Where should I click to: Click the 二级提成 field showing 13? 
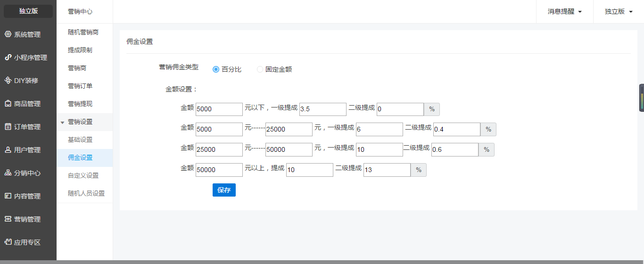coord(387,170)
